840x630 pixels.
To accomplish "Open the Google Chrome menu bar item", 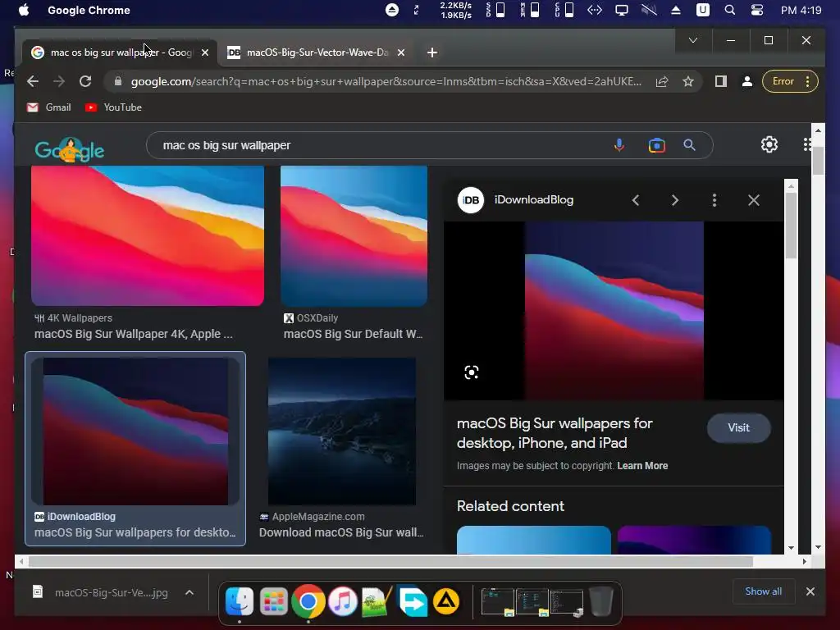I will (89, 10).
